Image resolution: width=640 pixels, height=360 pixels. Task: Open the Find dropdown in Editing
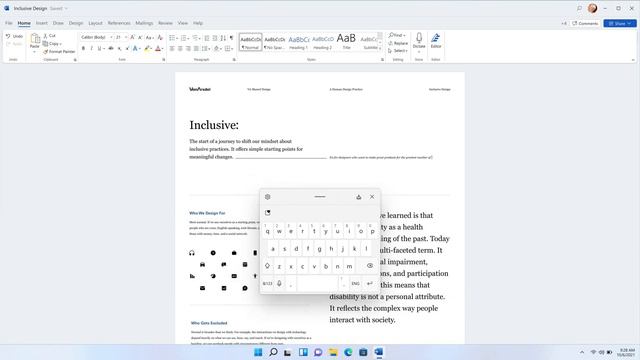click(397, 35)
